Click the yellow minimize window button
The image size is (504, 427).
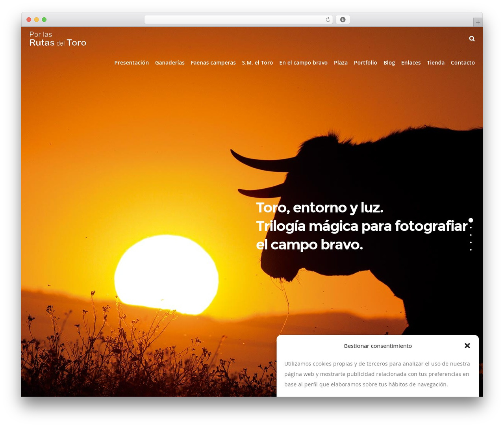click(36, 20)
